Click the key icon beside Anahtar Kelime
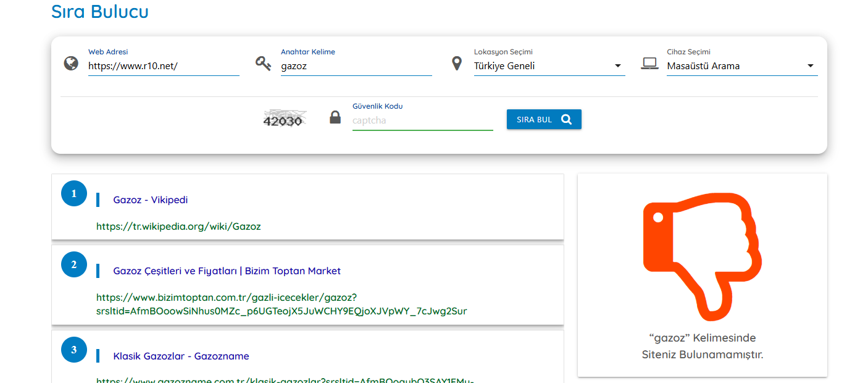This screenshot has height=383, width=868. pos(264,63)
